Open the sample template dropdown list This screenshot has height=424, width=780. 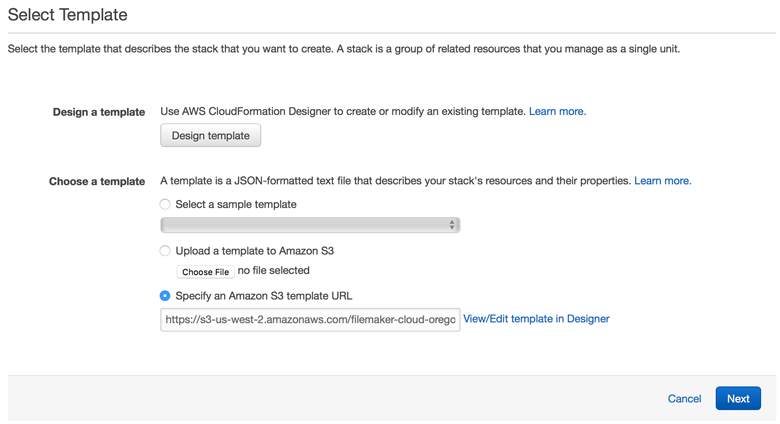click(x=310, y=225)
